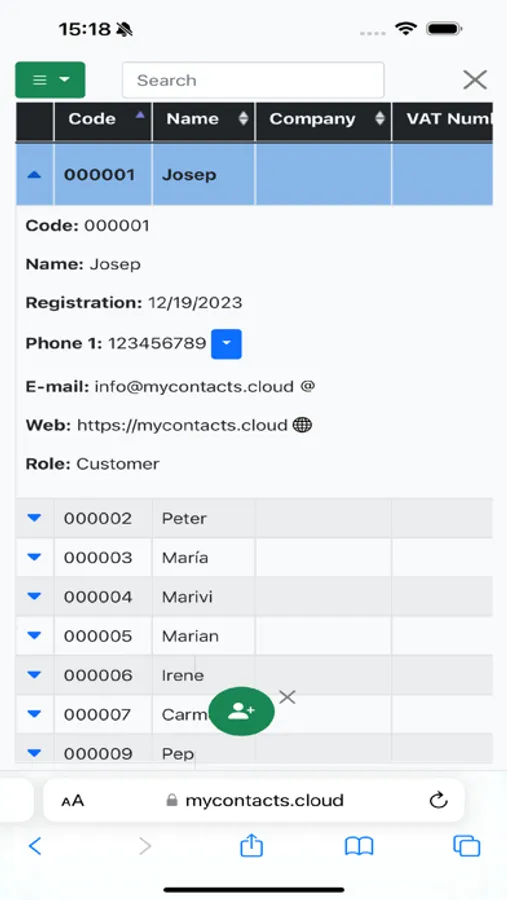Go forward in Safari
The height and width of the screenshot is (900, 507).
pos(145,845)
